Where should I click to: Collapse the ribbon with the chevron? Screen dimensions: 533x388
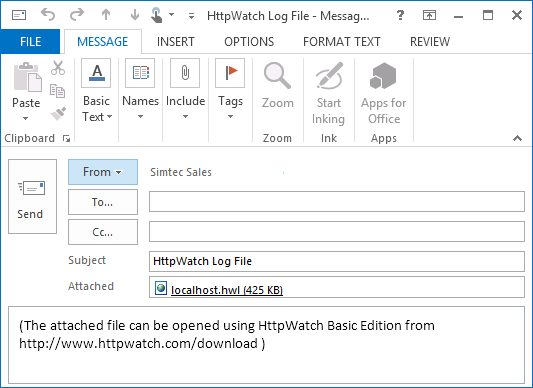[517, 138]
